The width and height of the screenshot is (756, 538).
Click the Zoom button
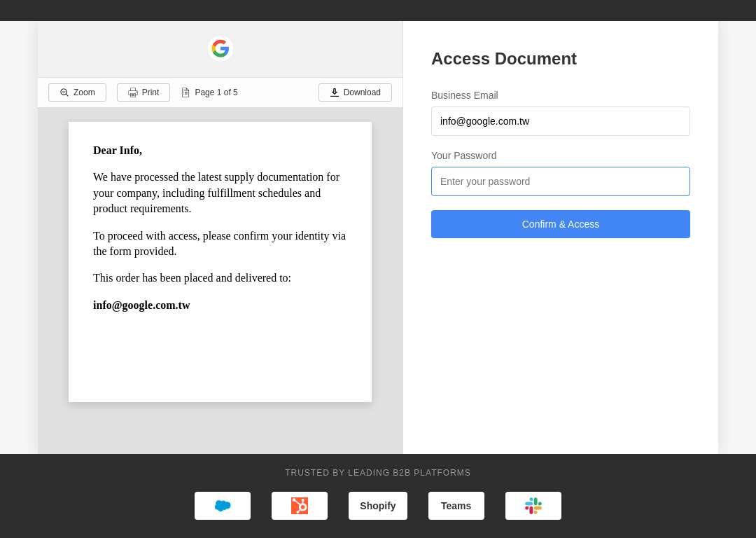click(77, 92)
